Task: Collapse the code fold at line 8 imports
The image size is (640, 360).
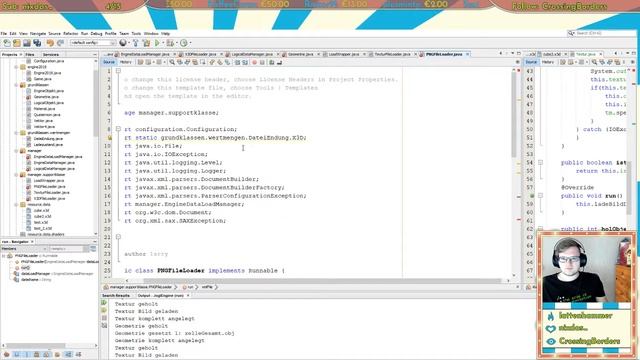Action: tap(118, 129)
